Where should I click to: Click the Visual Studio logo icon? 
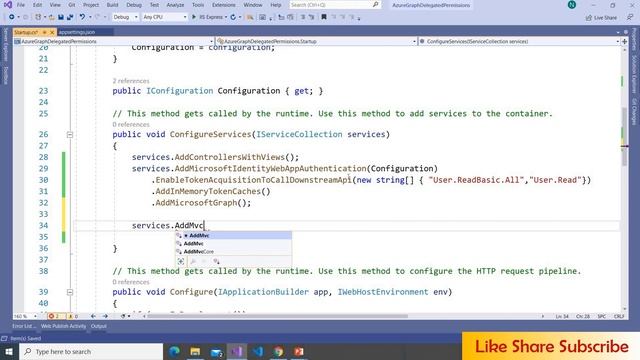point(8,5)
